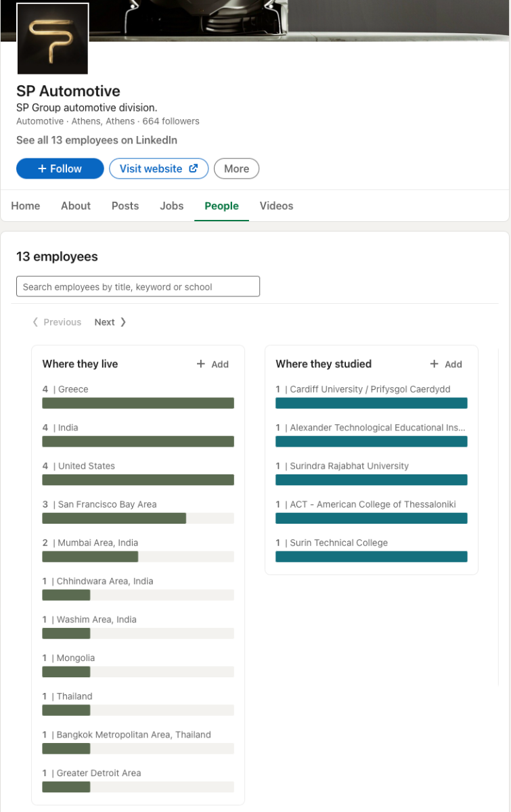Open the Visit website link
The image size is (511, 812).
click(x=158, y=168)
